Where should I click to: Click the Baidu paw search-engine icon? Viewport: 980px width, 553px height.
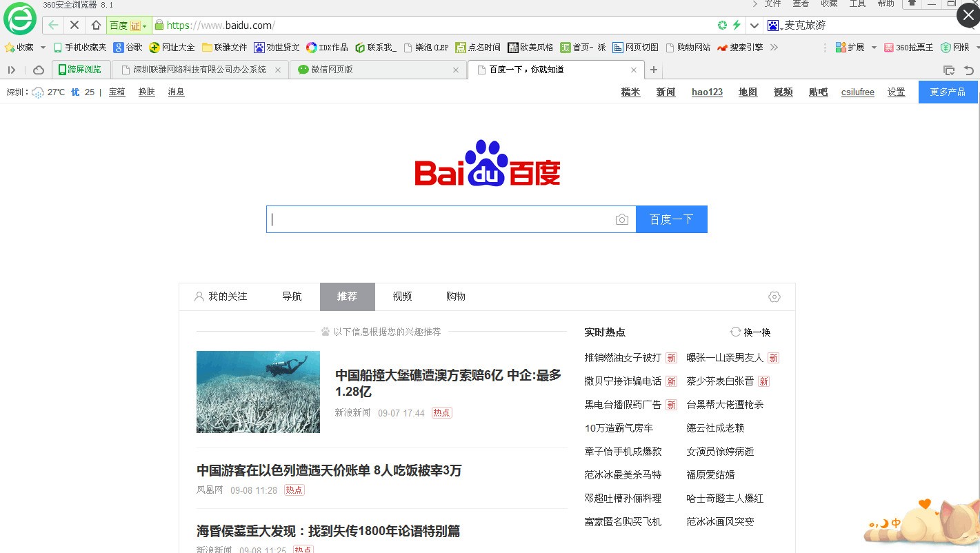(773, 26)
